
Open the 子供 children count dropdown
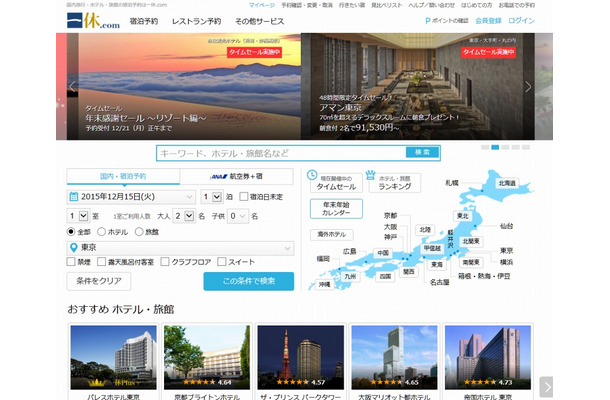(237, 216)
